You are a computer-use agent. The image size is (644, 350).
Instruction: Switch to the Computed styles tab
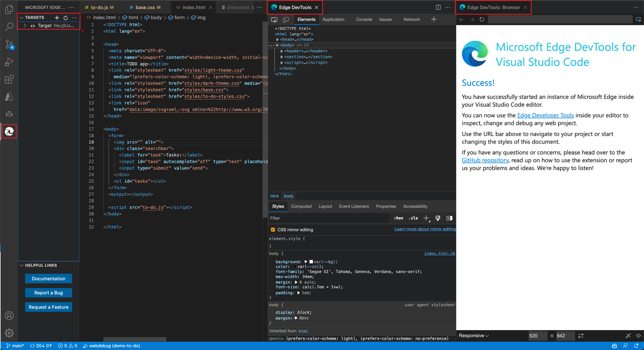pos(301,206)
